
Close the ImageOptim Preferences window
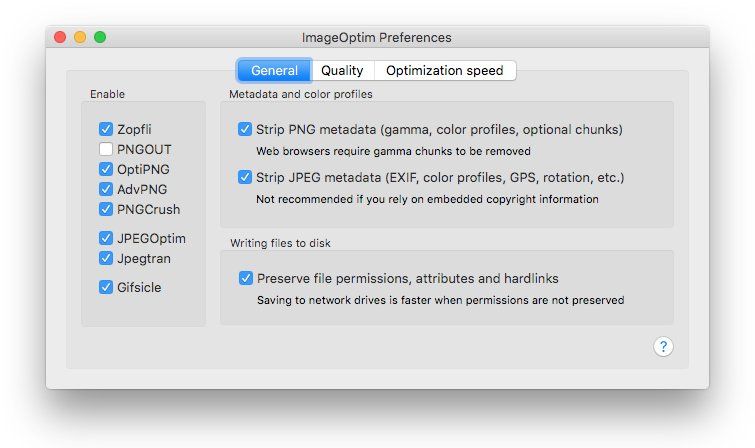click(60, 37)
